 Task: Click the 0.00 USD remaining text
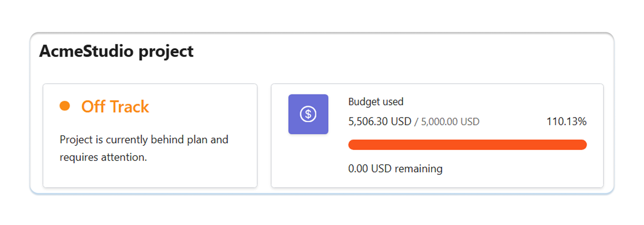395,168
